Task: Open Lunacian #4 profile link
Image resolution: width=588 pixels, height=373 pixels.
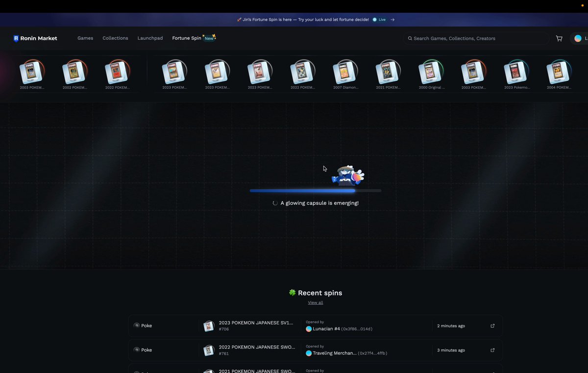Action: click(x=326, y=329)
